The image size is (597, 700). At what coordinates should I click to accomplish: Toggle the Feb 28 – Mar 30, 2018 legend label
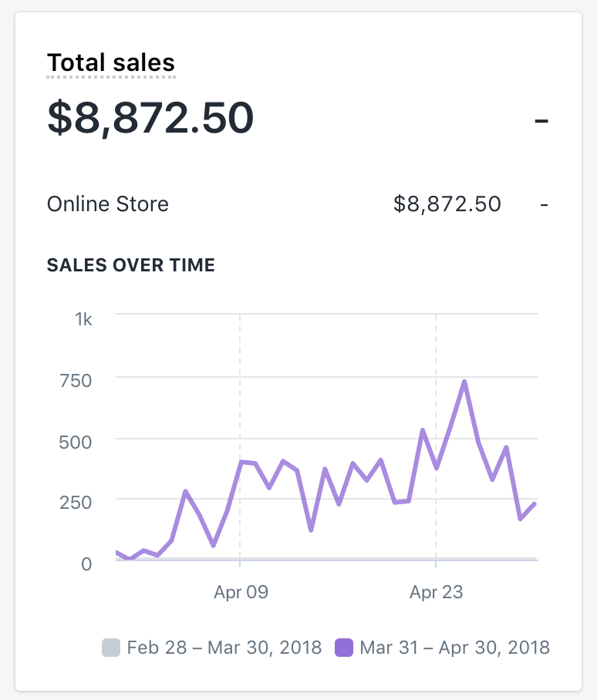click(x=224, y=647)
